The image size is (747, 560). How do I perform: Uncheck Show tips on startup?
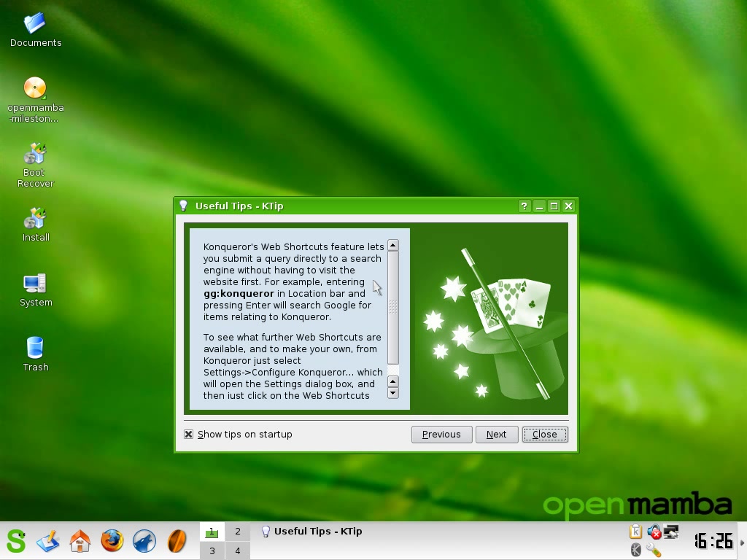189,435
